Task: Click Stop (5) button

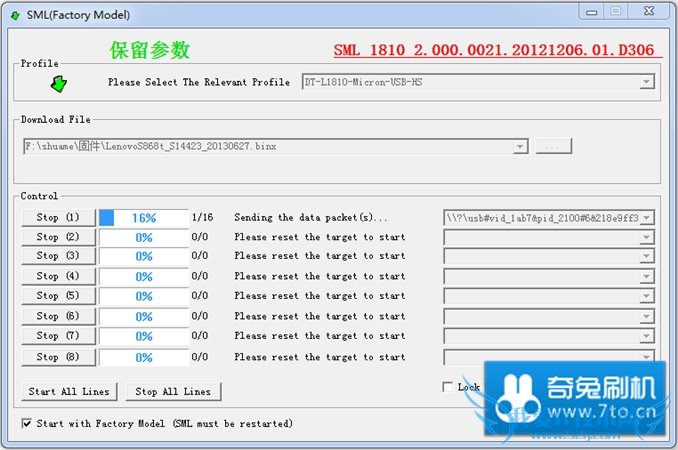Action: (x=58, y=296)
